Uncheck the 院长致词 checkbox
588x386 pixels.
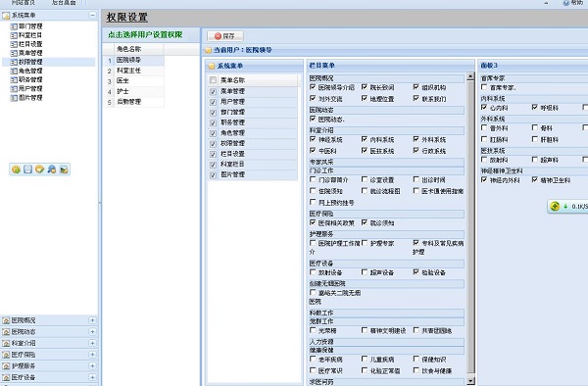[365, 87]
